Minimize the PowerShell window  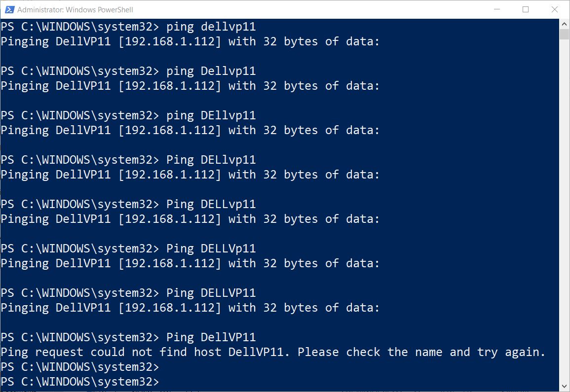pyautogui.click(x=497, y=9)
